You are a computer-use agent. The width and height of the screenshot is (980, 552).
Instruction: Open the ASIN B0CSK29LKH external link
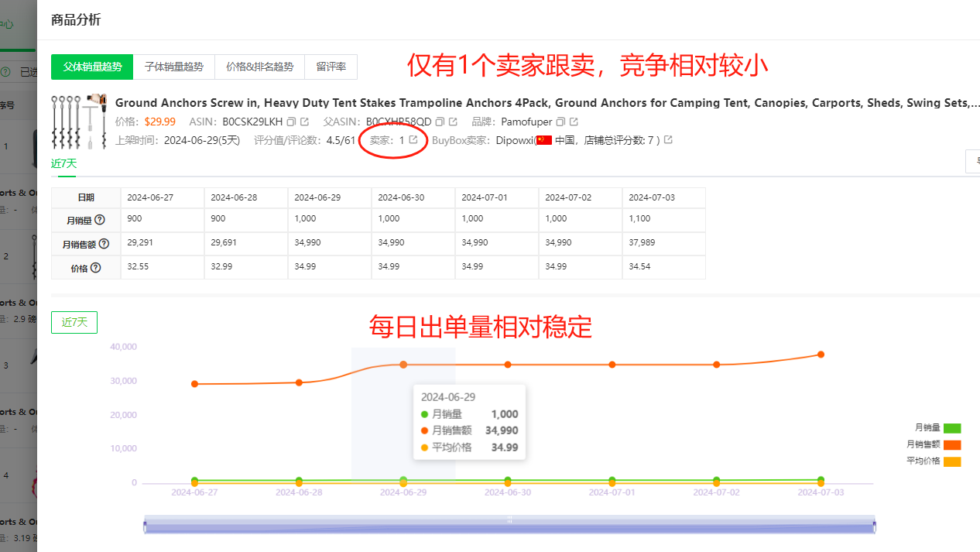pyautogui.click(x=304, y=122)
